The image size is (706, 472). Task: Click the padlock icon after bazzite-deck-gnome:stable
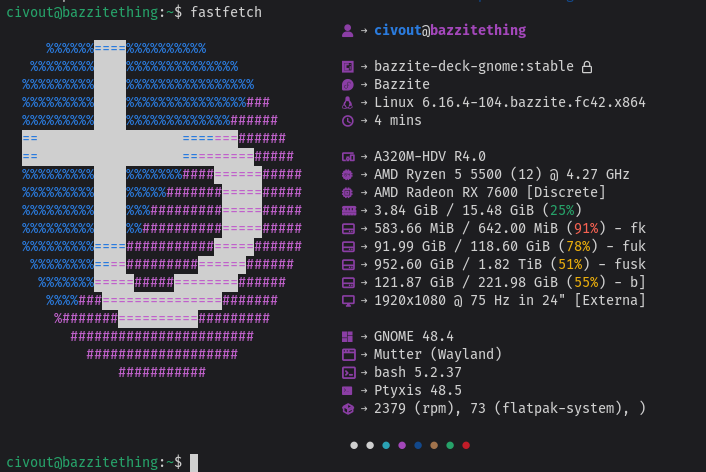[x=587, y=67]
